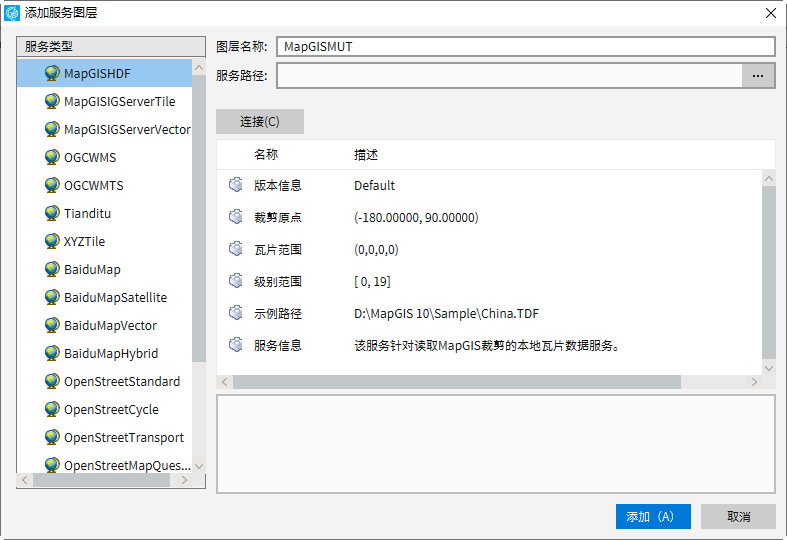The width and height of the screenshot is (787, 540).
Task: Click the 连接(C) connect button
Action: (260, 121)
